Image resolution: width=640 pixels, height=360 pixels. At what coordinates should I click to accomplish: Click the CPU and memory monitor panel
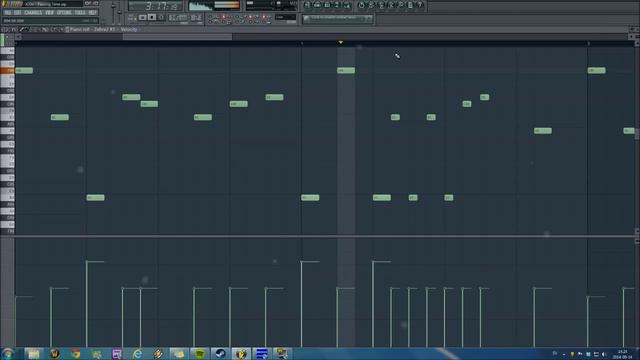pos(271,6)
